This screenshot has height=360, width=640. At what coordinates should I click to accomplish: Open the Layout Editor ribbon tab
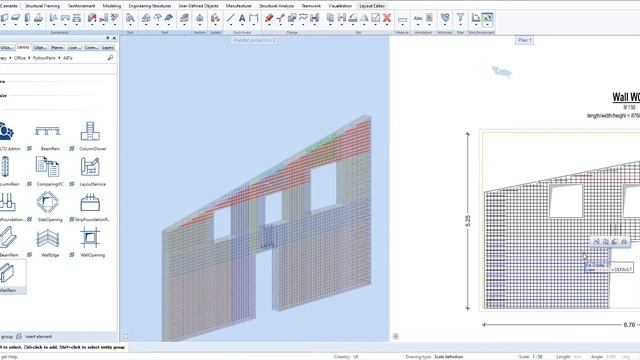pyautogui.click(x=372, y=6)
